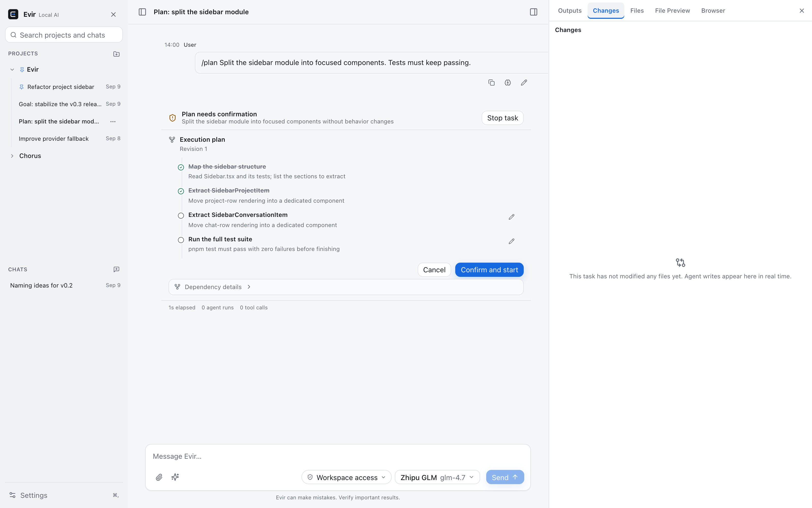Click the sparkle enhance prompt icon

tap(175, 477)
